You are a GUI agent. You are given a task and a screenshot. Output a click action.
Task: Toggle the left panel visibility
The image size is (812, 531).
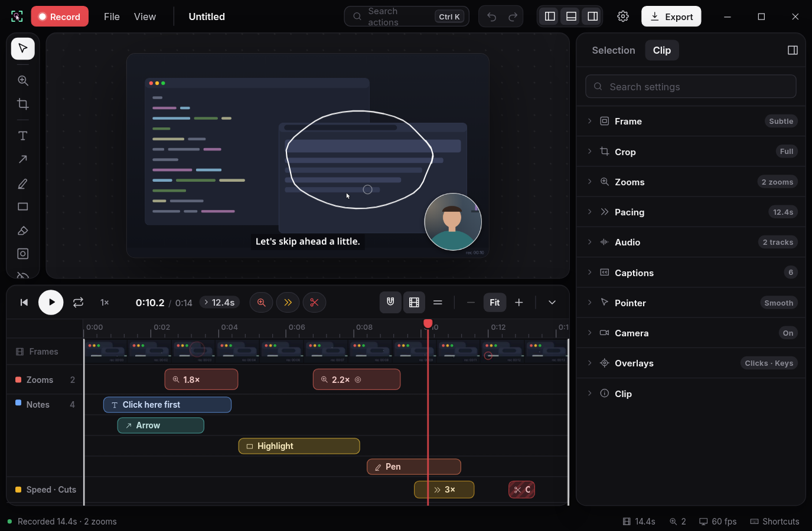click(550, 17)
